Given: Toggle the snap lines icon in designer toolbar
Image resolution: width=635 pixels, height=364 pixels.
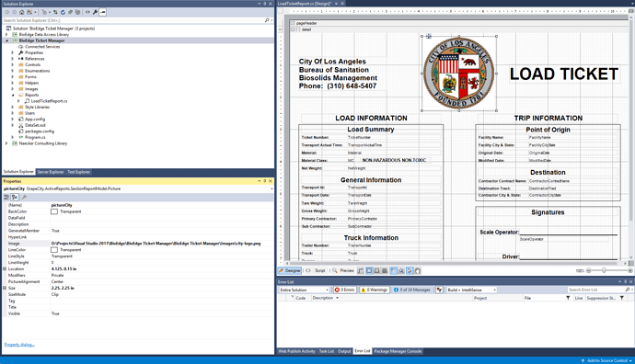Looking at the screenshot, I should tap(393, 270).
